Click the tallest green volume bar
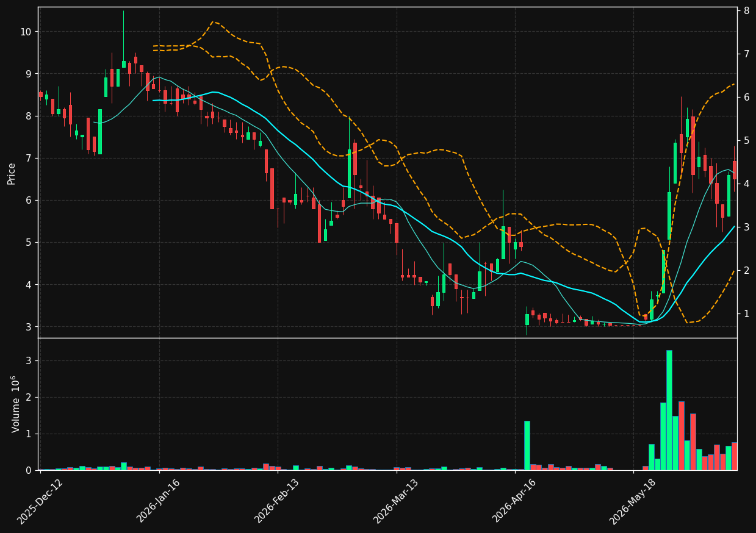 [669, 410]
